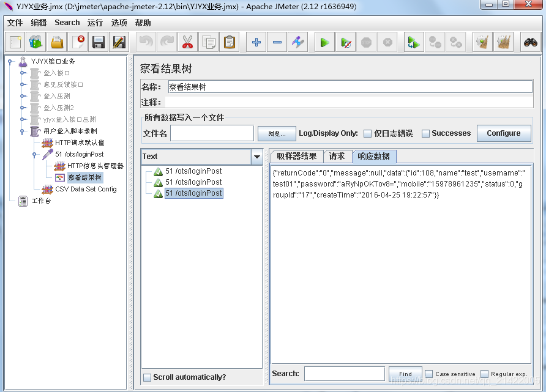
Task: Collapse the 51 /ots/loginPost sampler node
Action: (34, 155)
